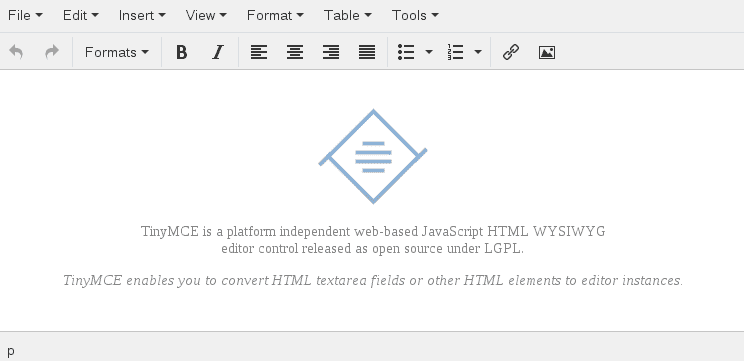Screen dimensions: 744x361
Task: Open the File menu
Action: 25,16
